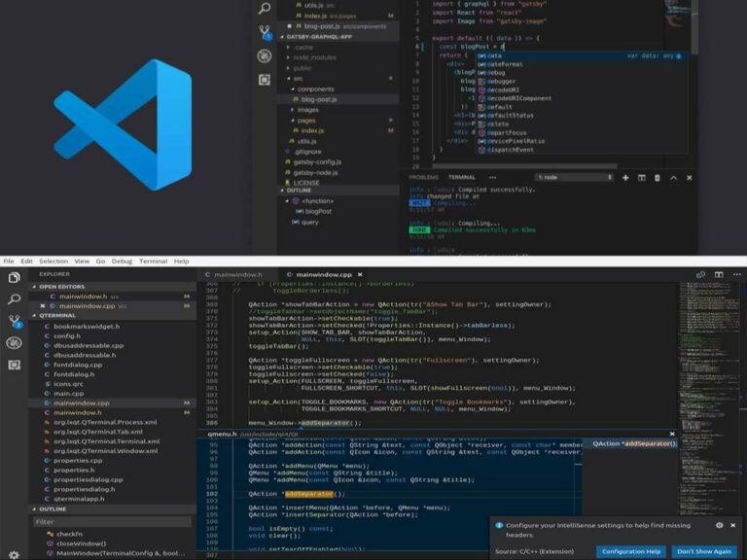Open Extensions view in lower activity bar
The height and width of the screenshot is (560, 747).
tap(15, 365)
